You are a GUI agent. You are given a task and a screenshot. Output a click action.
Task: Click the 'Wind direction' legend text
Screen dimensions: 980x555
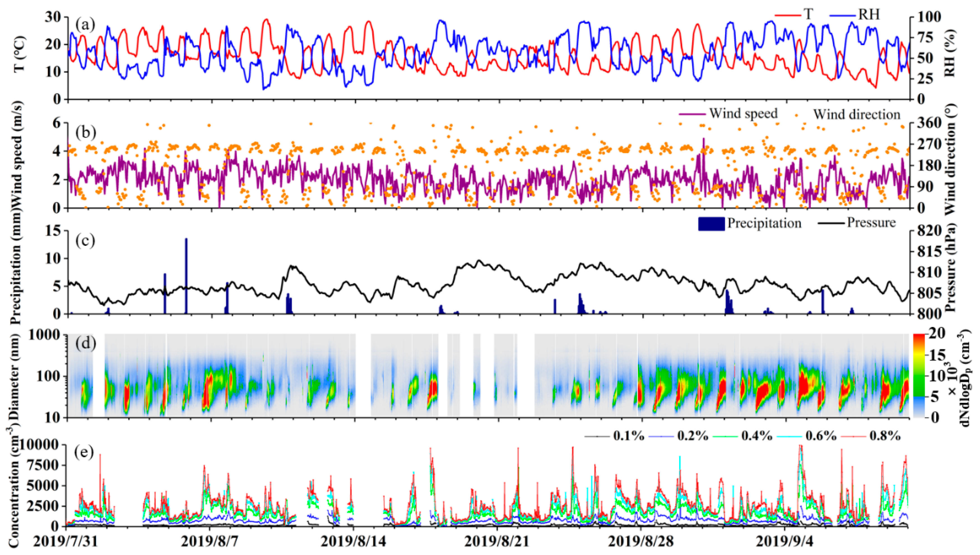click(x=857, y=114)
